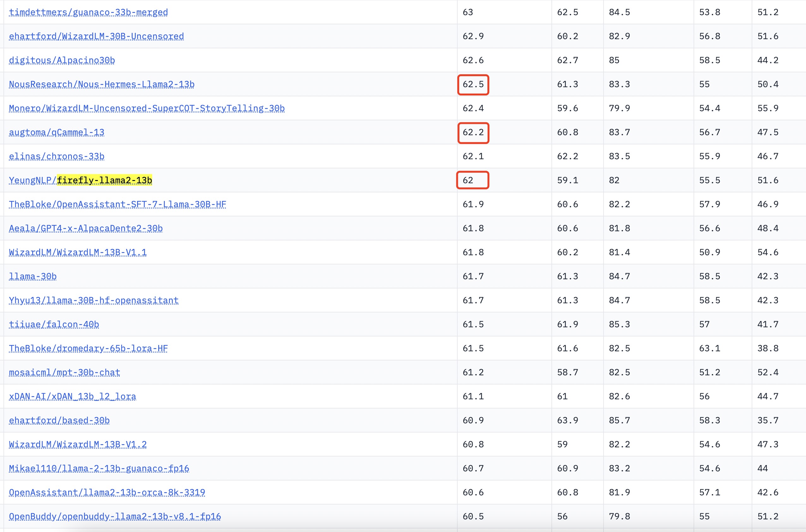Open Yhyu13/llama-30B-hf-openassitant link
The image size is (806, 532).
(x=93, y=300)
